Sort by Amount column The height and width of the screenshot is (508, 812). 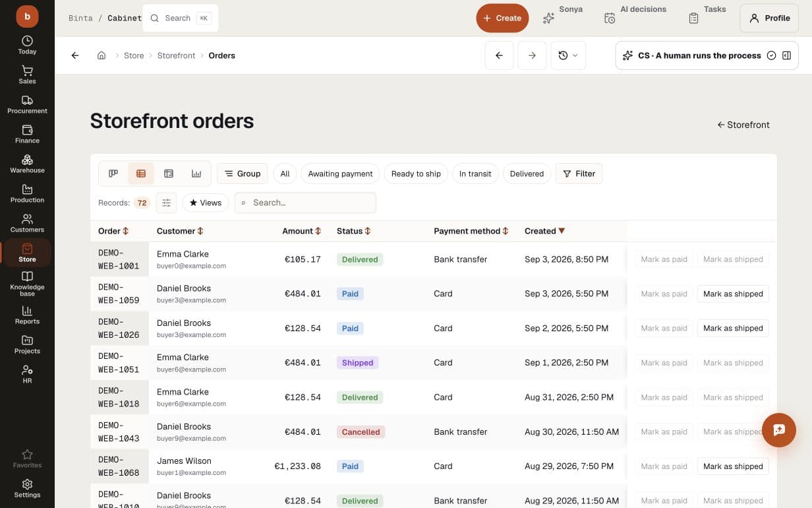tap(301, 231)
